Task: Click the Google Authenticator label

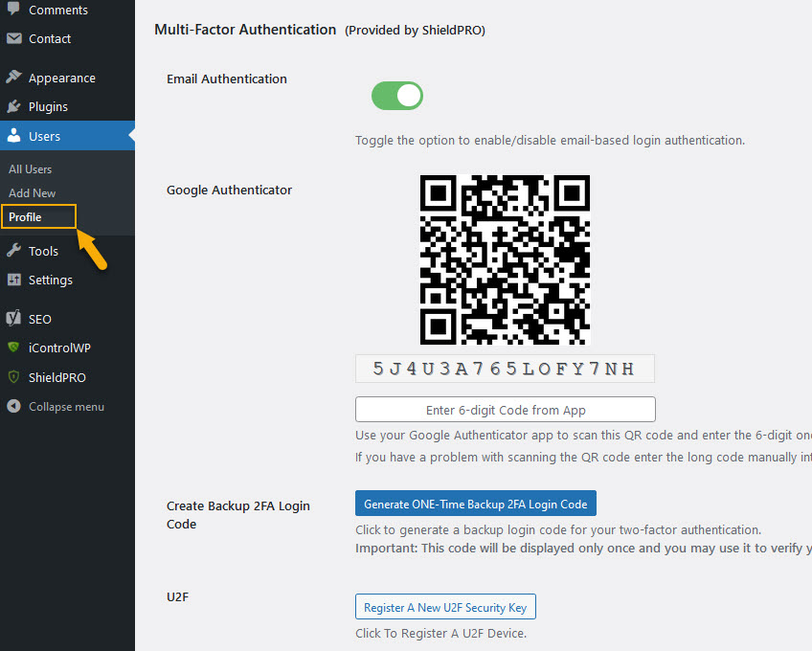Action: pyautogui.click(x=230, y=191)
